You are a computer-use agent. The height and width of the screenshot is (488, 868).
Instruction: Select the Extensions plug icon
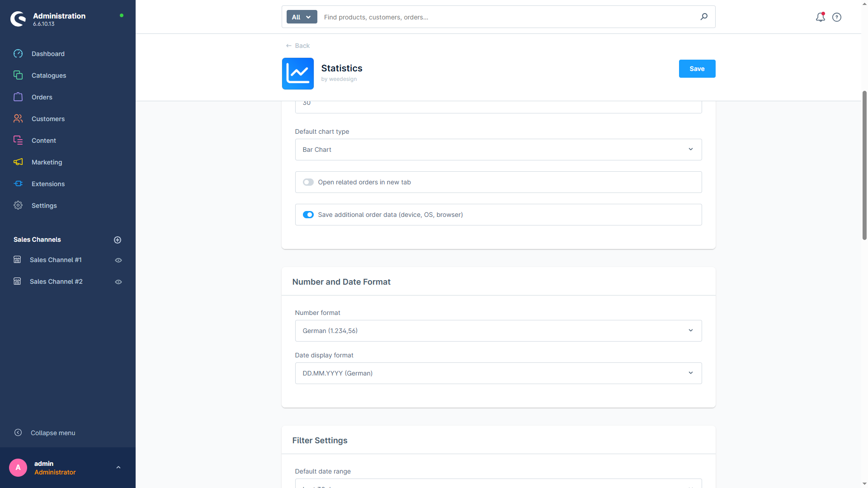18,184
